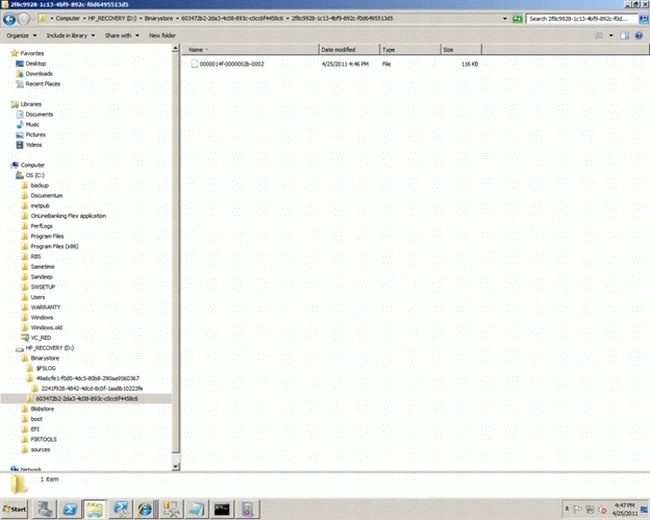The image size is (650, 520).
Task: Expand the Recent pages dropdown next to Forward
Action: pyautogui.click(x=34, y=19)
